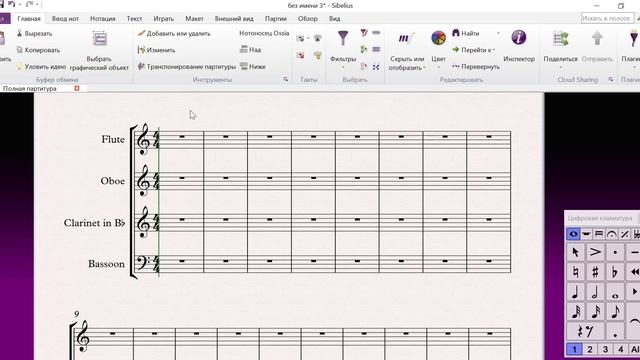Open the Инструменты group dialog launcher
The width and height of the screenshot is (640, 360).
click(286, 80)
